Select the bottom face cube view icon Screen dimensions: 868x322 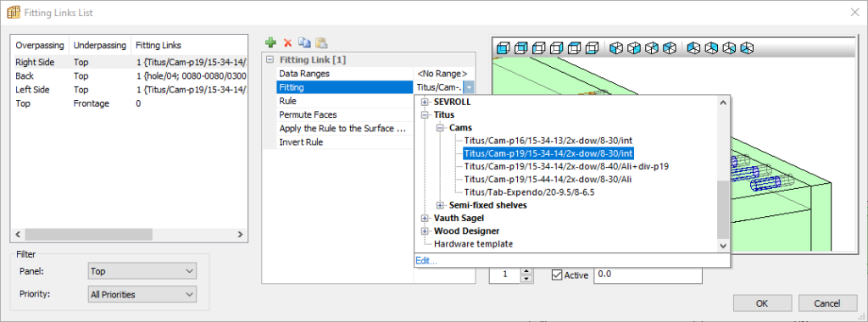point(593,48)
